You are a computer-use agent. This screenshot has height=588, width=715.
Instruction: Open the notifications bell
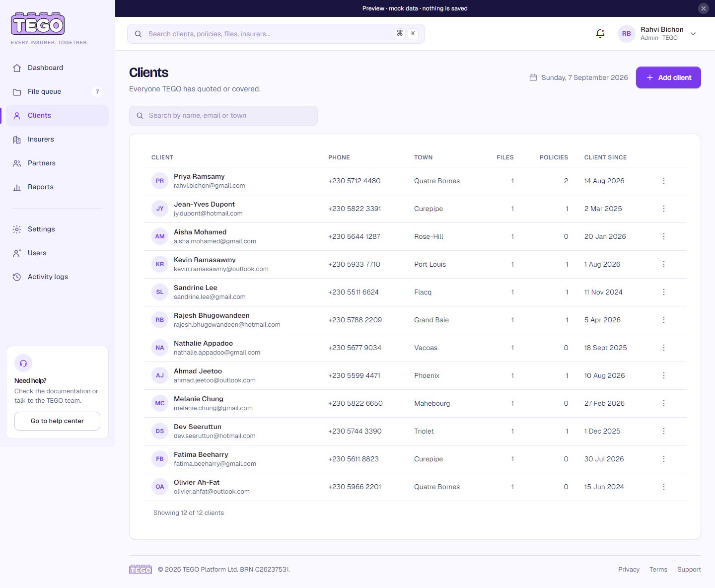(600, 34)
